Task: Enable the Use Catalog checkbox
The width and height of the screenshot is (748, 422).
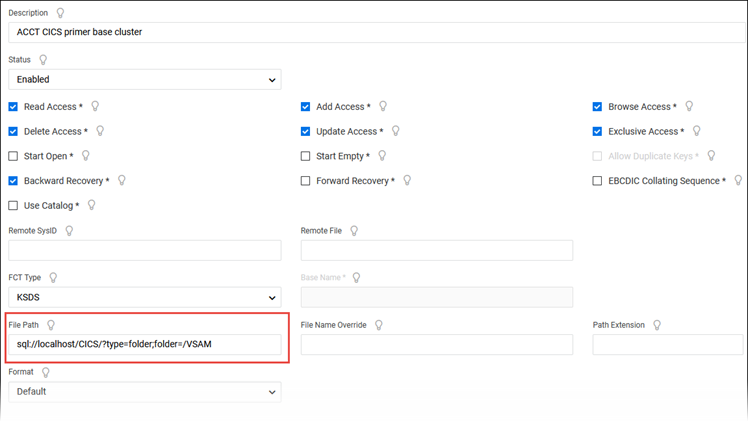Action: pyautogui.click(x=14, y=206)
